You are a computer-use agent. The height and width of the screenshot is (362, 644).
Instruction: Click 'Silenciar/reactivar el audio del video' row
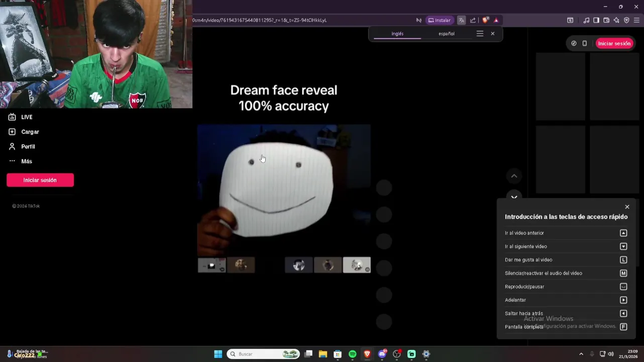click(x=566, y=273)
